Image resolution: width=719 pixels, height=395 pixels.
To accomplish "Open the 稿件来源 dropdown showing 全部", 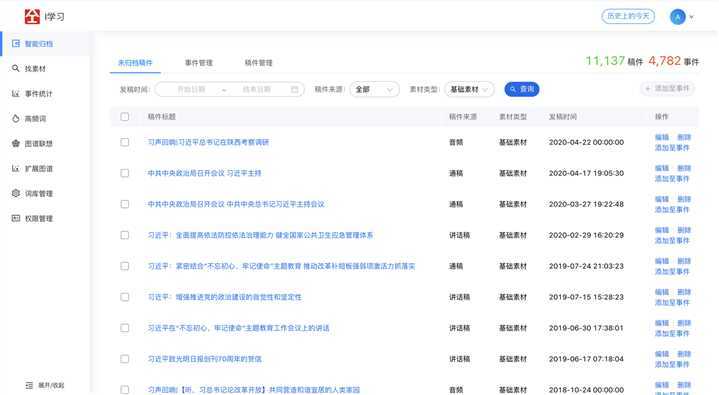I will (x=374, y=89).
